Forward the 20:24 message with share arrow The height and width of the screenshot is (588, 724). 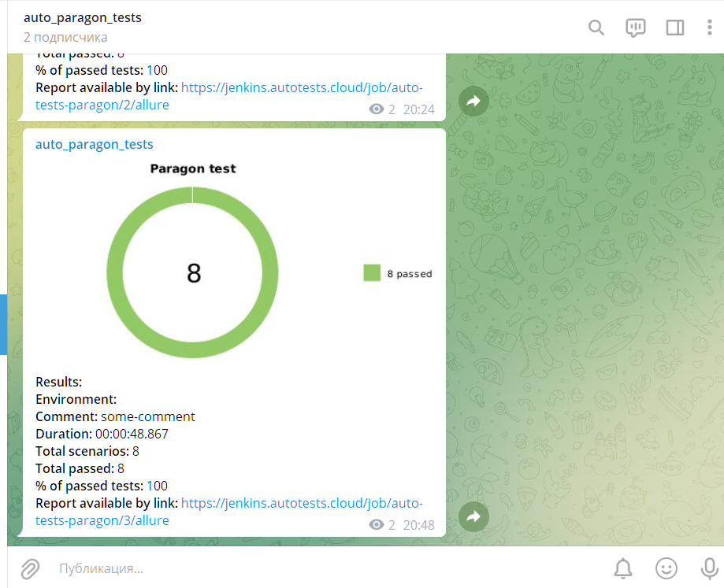(473, 101)
